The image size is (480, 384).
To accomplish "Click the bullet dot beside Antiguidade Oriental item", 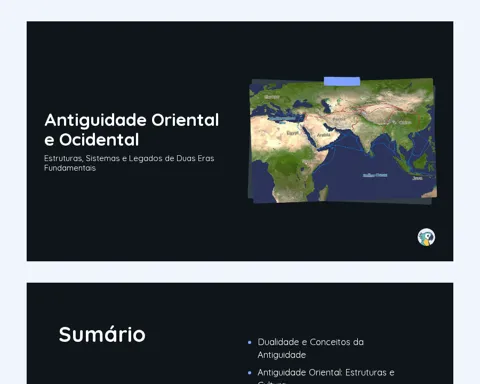I will coord(250,373).
